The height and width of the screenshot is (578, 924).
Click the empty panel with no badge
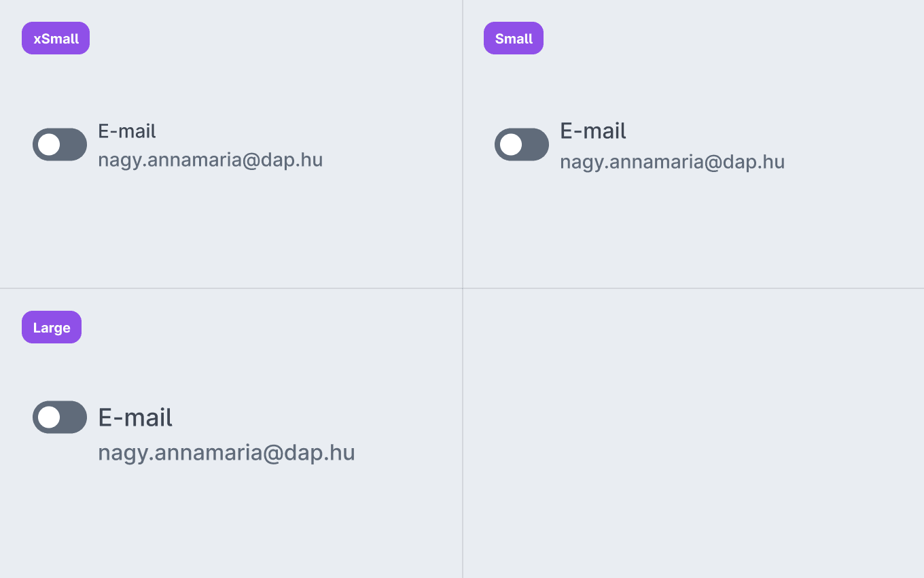tap(694, 434)
